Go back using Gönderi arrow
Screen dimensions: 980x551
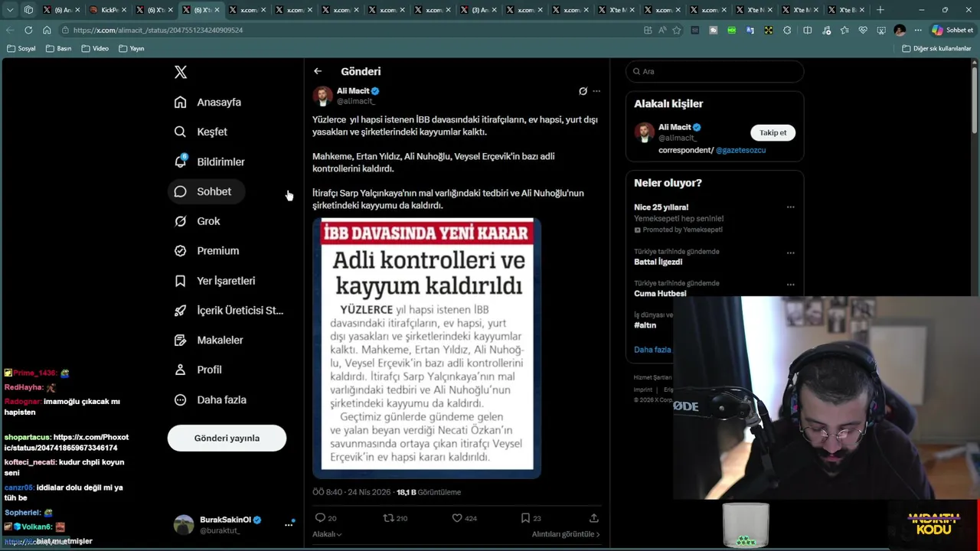point(318,71)
